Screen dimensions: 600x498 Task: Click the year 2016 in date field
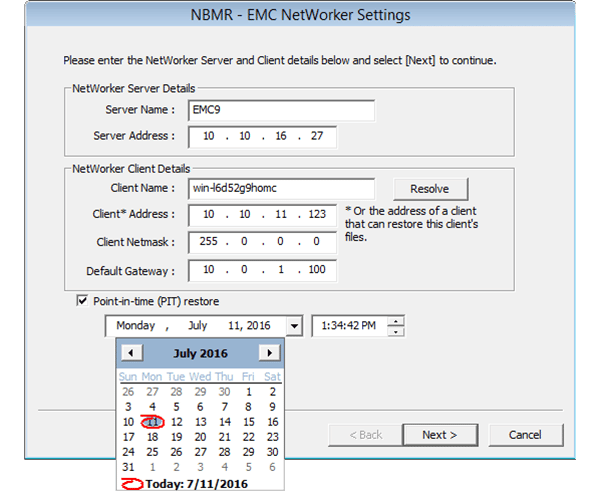click(x=258, y=326)
